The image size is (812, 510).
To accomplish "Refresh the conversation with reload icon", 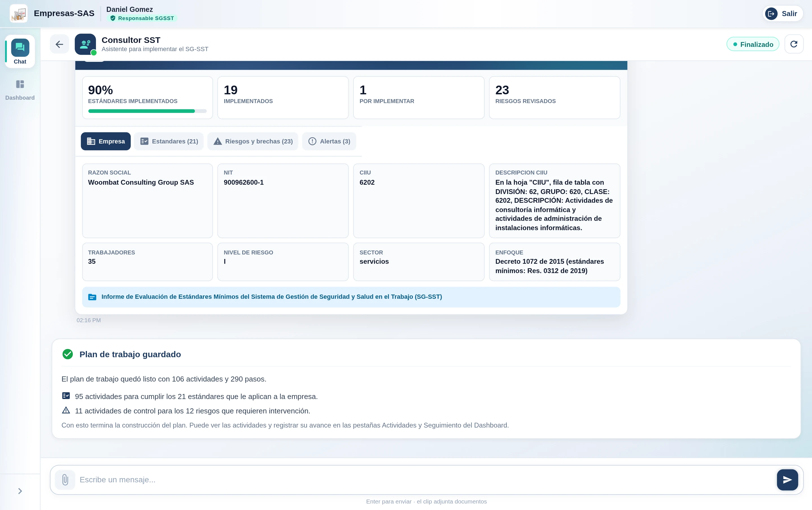I will point(794,44).
